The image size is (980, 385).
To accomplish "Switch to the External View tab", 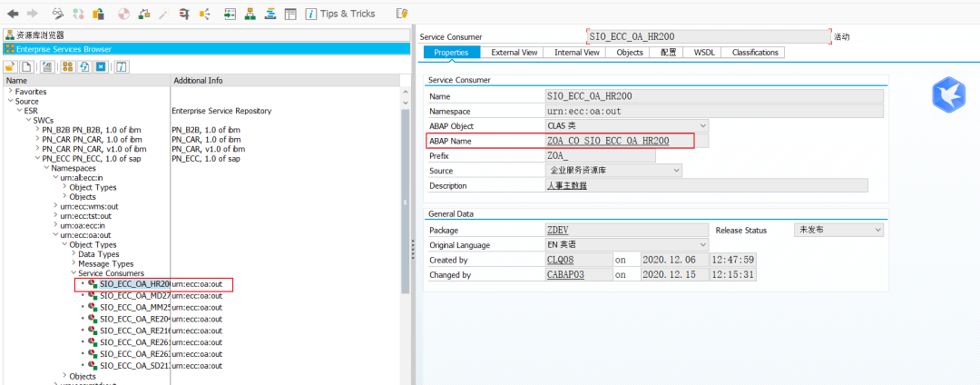I will (x=514, y=53).
